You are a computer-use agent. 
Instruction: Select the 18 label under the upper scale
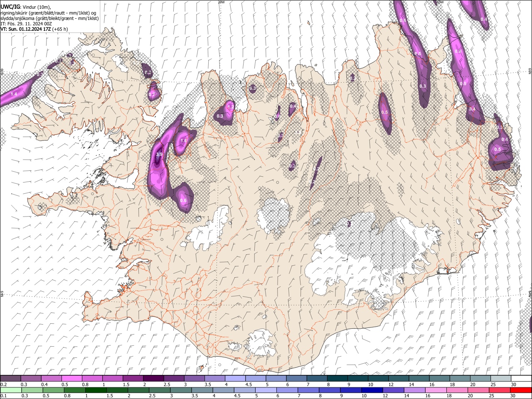(453, 384)
